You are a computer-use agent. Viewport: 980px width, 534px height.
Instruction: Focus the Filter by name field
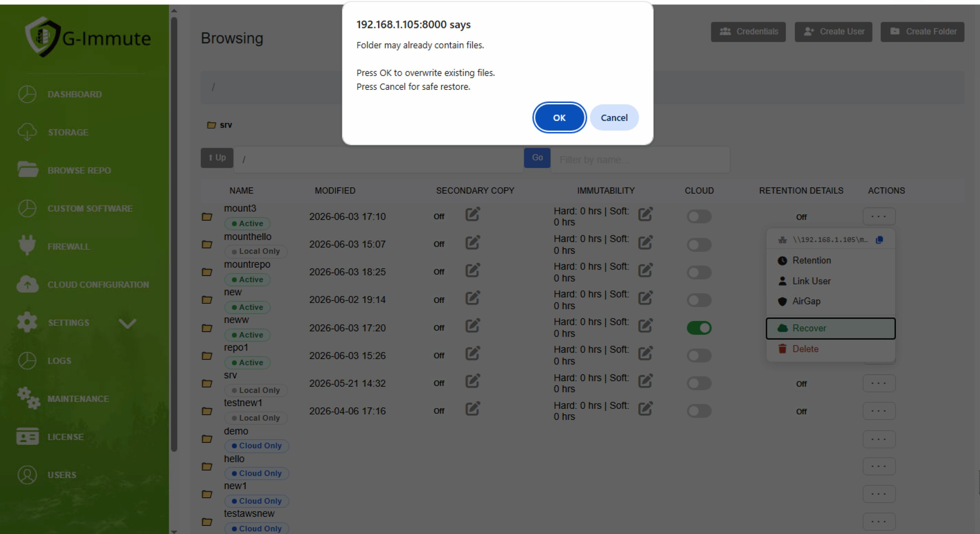coord(640,160)
